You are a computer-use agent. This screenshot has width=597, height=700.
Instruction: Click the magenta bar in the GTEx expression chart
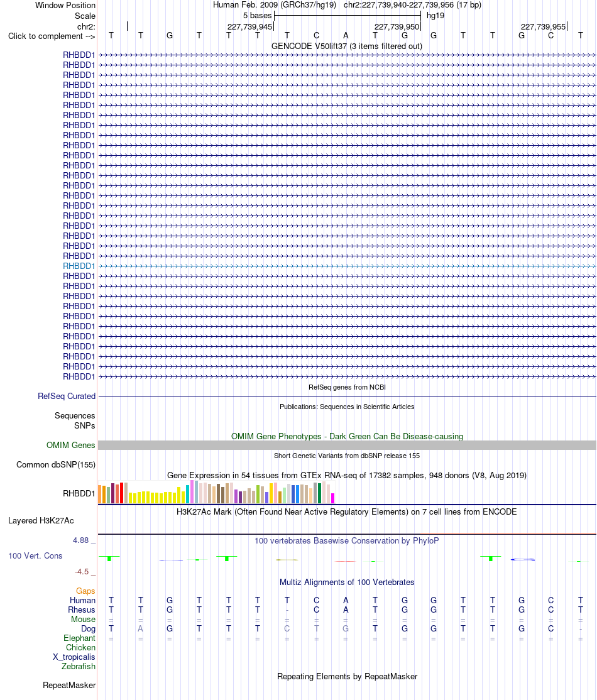332,498
